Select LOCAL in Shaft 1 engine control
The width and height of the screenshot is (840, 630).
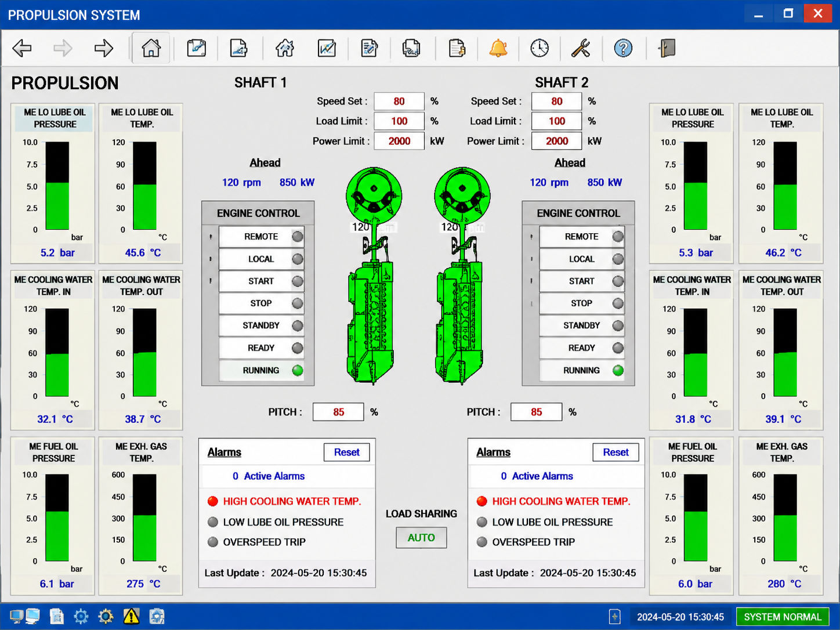(261, 259)
